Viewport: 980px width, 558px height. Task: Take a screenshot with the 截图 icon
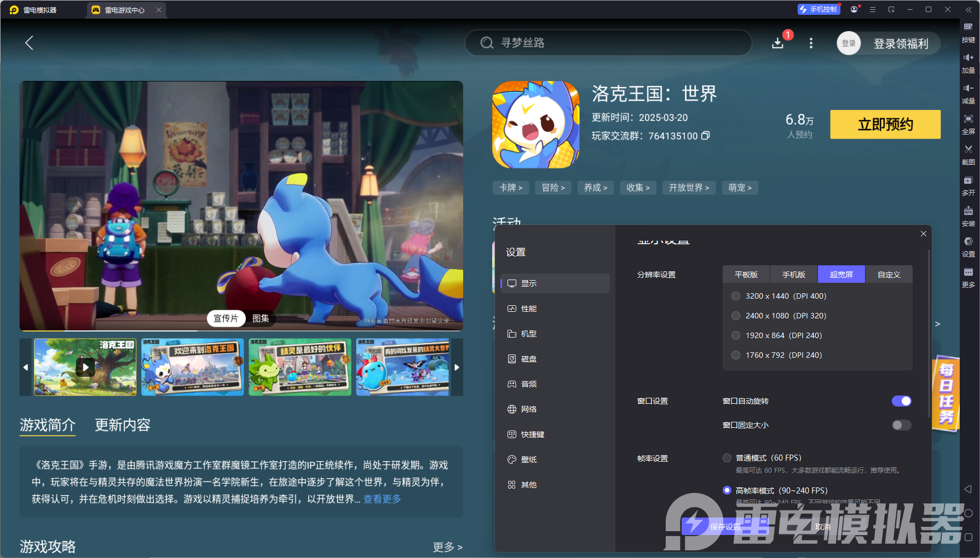coord(968,155)
